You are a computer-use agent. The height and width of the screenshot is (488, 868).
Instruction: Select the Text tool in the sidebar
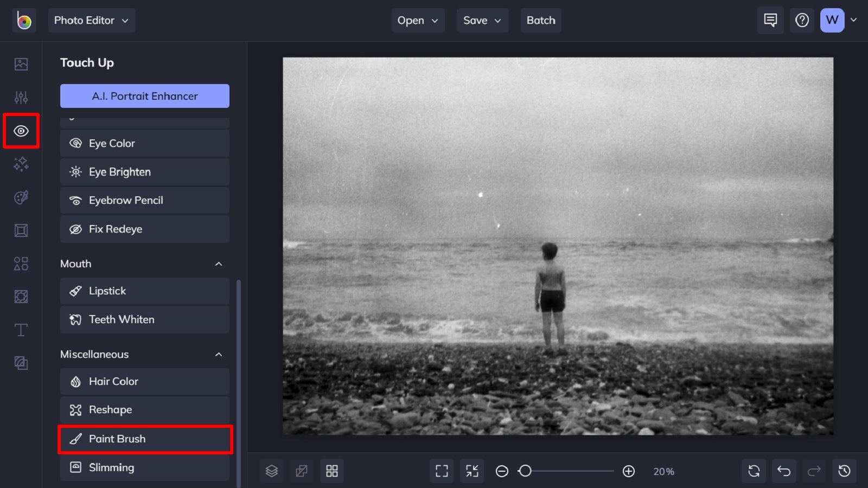[21, 329]
